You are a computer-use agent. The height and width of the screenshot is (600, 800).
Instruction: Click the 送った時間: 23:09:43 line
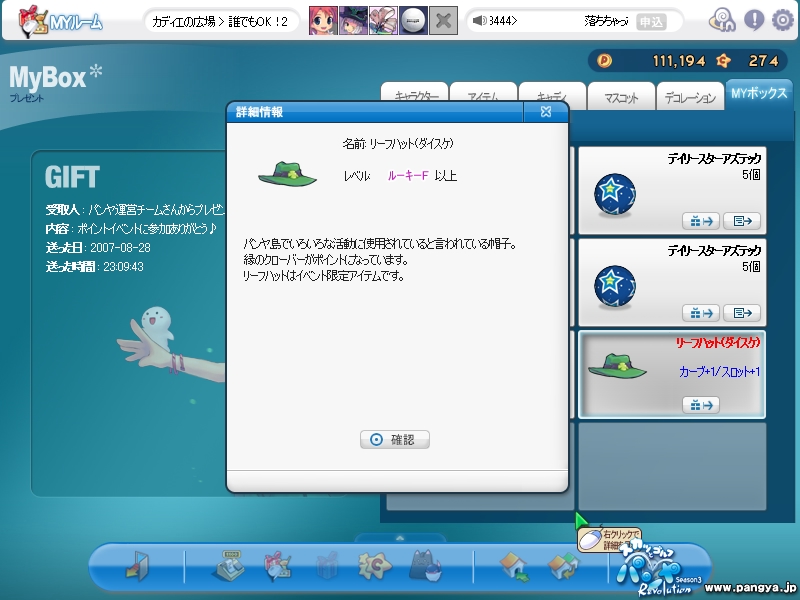[x=94, y=267]
